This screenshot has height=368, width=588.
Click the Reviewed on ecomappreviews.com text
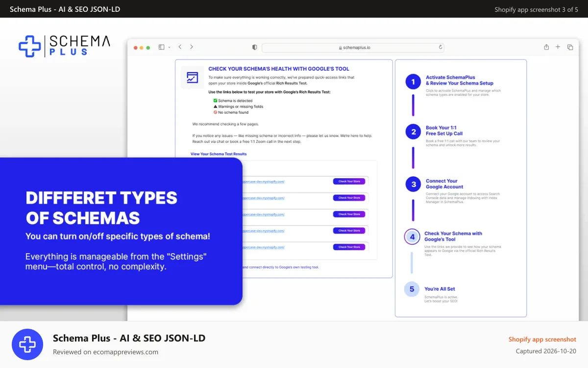click(x=105, y=352)
